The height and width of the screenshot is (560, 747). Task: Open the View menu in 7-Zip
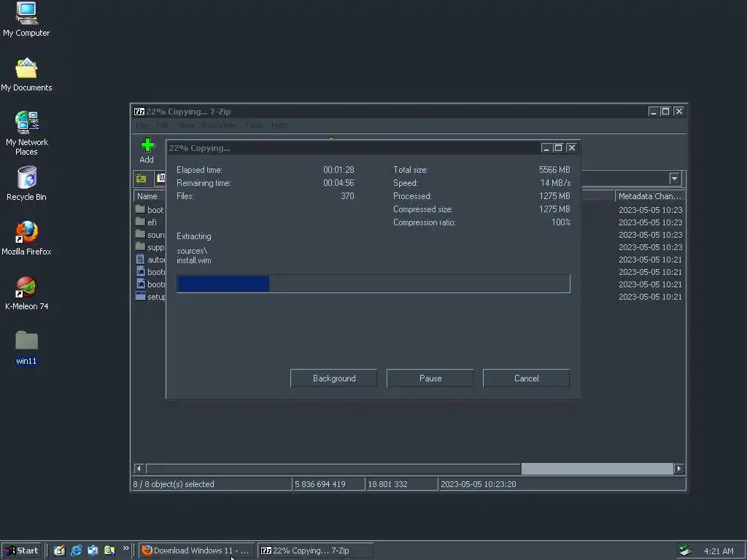point(186,125)
